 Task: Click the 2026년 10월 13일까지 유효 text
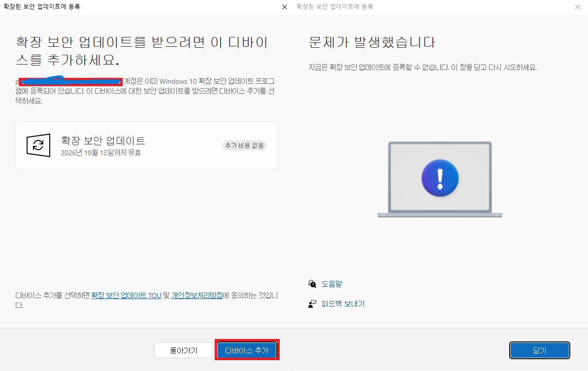[x=101, y=153]
